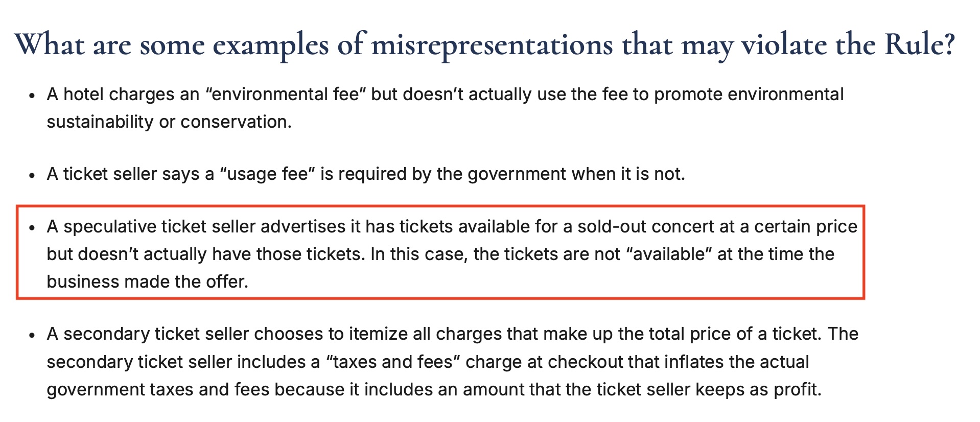Screen dimensions: 980x422
Task: Click the quoted phrase "taxes and fees"
Action: pyautogui.click(x=393, y=362)
